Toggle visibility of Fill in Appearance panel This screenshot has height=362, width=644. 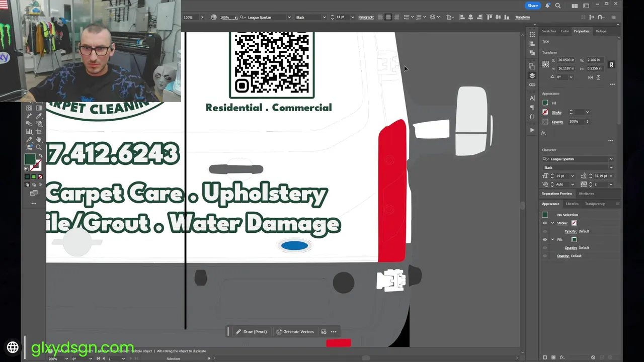pos(544,240)
